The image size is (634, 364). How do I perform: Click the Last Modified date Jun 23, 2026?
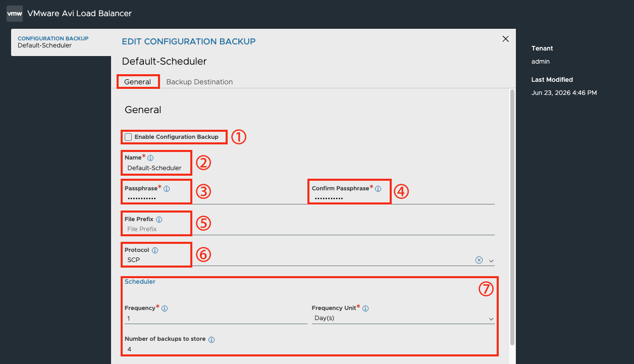(x=564, y=93)
